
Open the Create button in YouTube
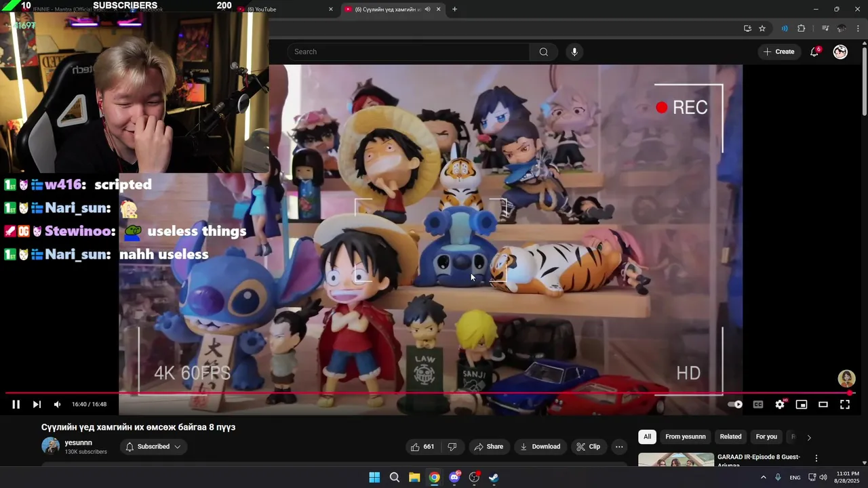click(778, 52)
